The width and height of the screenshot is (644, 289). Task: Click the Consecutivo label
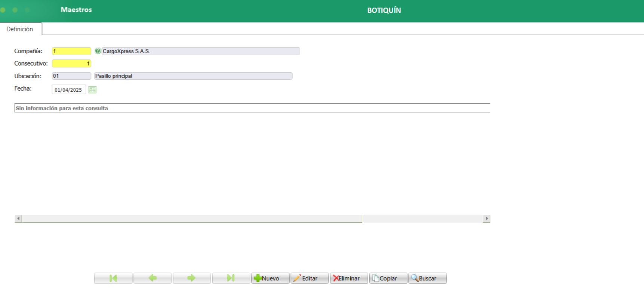[x=31, y=63]
